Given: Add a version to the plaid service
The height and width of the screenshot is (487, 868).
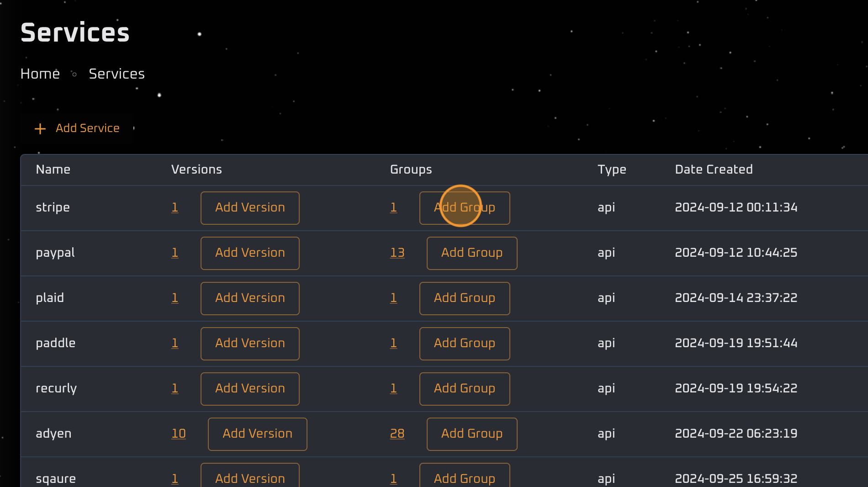Looking at the screenshot, I should click(x=250, y=298).
